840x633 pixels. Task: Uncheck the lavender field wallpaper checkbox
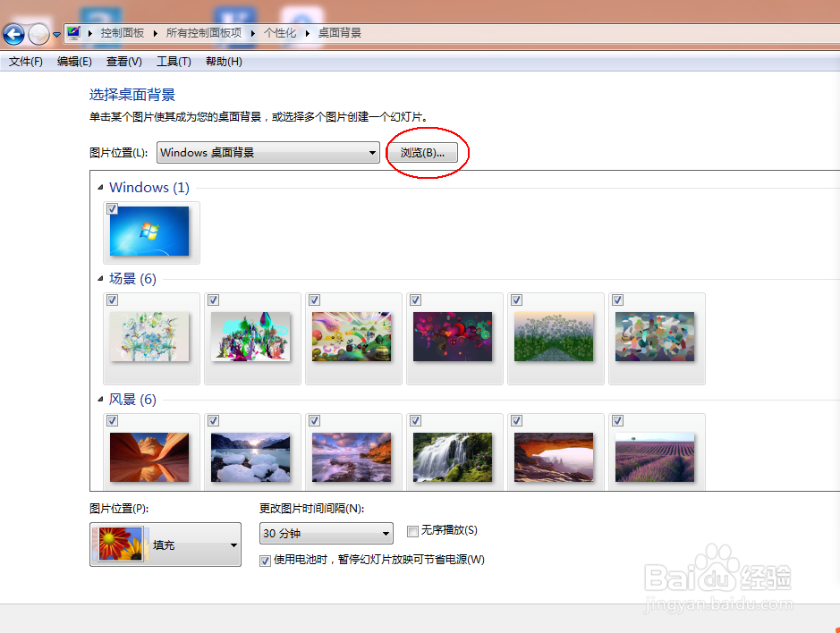click(x=617, y=421)
